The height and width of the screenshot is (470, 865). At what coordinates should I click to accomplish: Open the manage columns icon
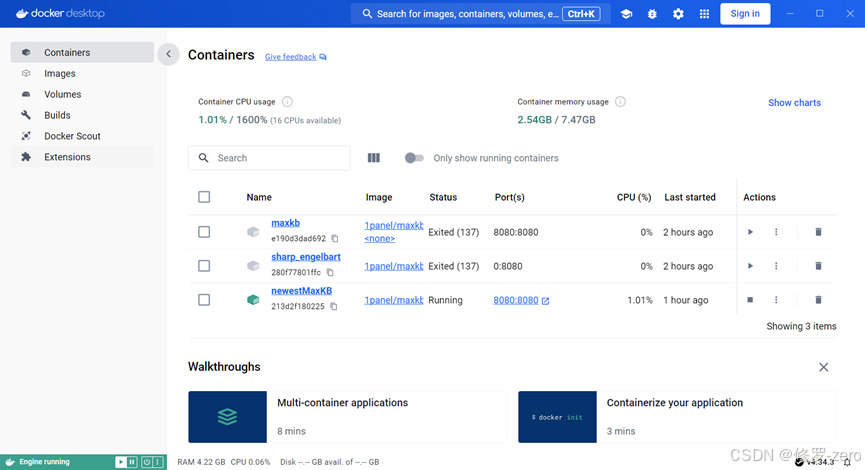coord(373,158)
